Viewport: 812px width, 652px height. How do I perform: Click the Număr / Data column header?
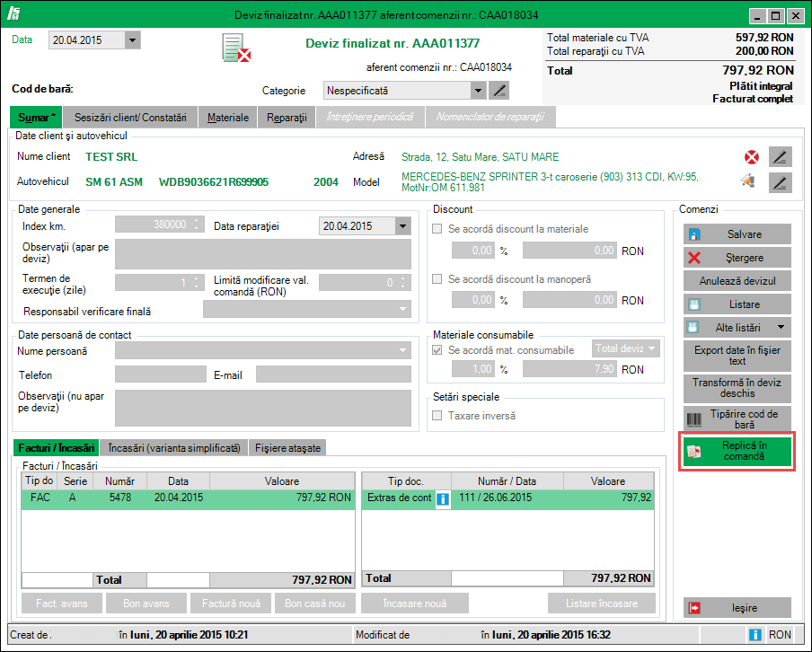pos(507,481)
